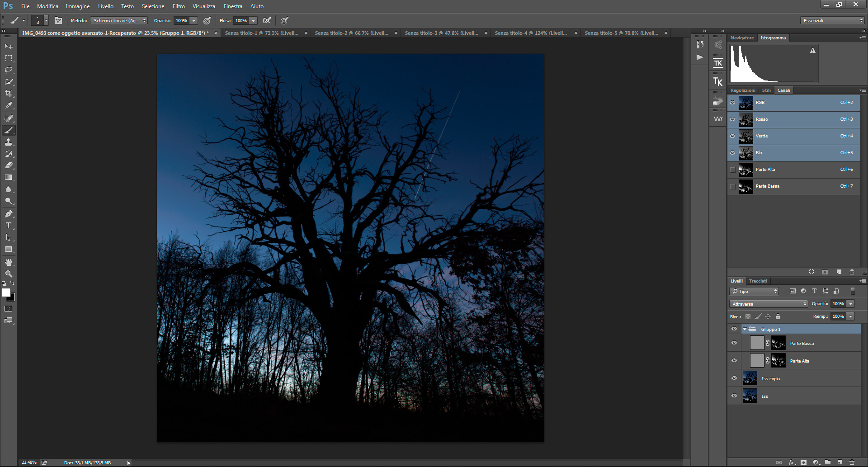Hide the Iss copia layer
Viewport: 868px width, 467px height.
[x=734, y=378]
